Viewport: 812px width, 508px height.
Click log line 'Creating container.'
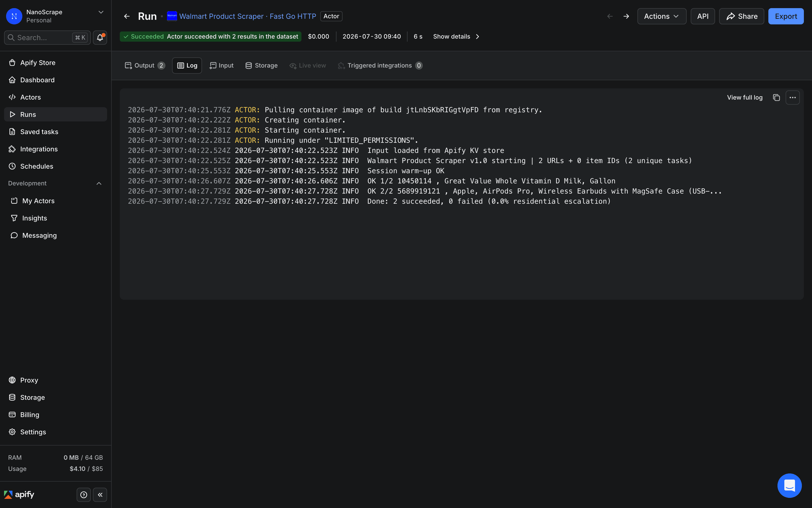click(236, 120)
